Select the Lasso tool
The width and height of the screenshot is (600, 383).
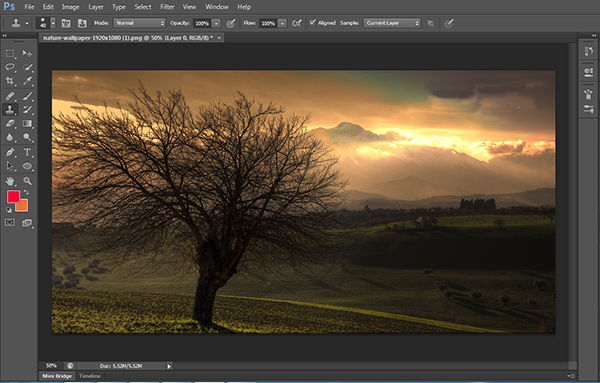(10, 67)
